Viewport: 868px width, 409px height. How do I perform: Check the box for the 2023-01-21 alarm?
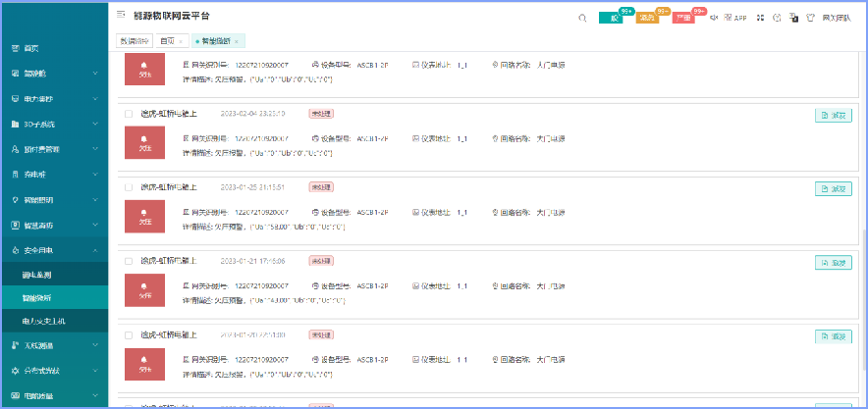[x=129, y=261]
